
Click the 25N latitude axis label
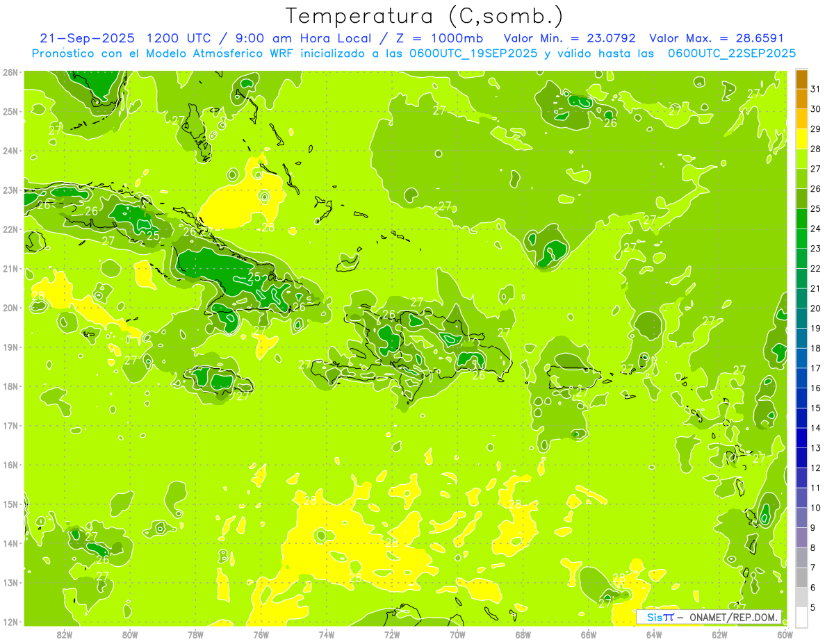coord(10,112)
